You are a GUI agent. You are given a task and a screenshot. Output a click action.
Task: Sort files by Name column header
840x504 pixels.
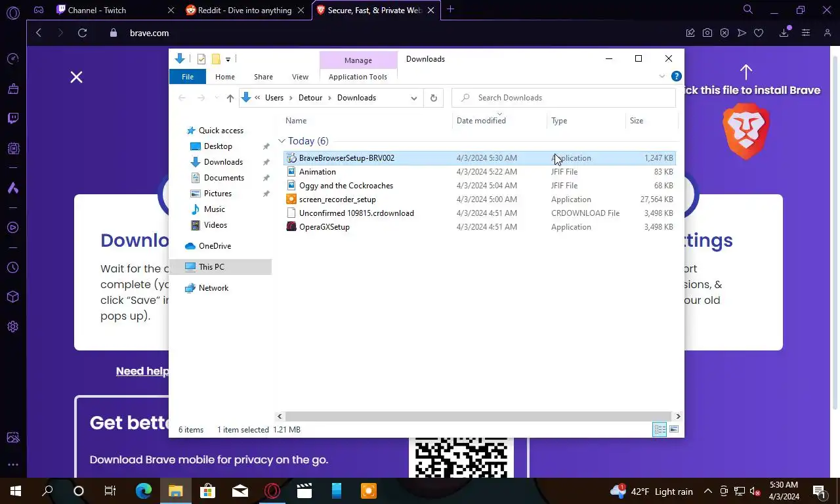click(367, 121)
